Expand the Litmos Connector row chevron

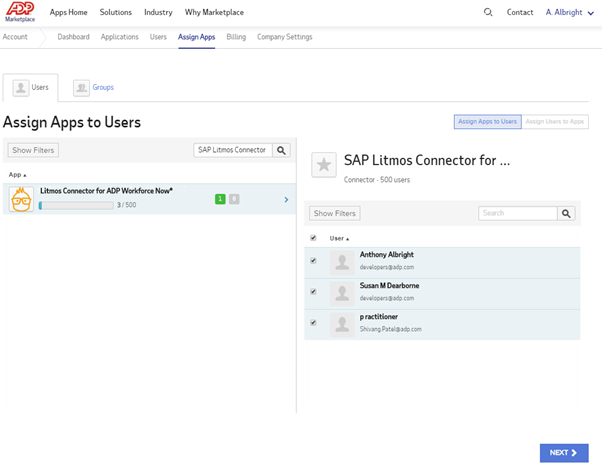click(x=286, y=200)
